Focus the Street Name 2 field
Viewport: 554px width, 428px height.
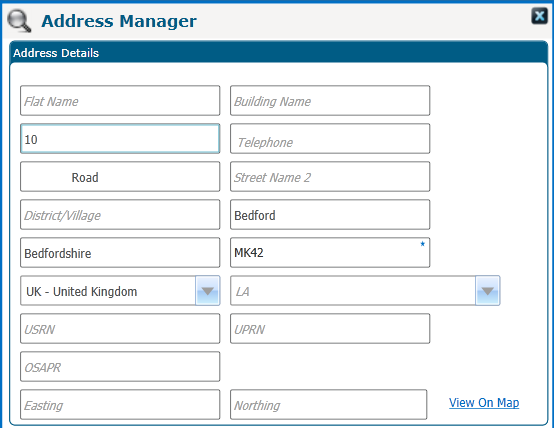(330, 177)
